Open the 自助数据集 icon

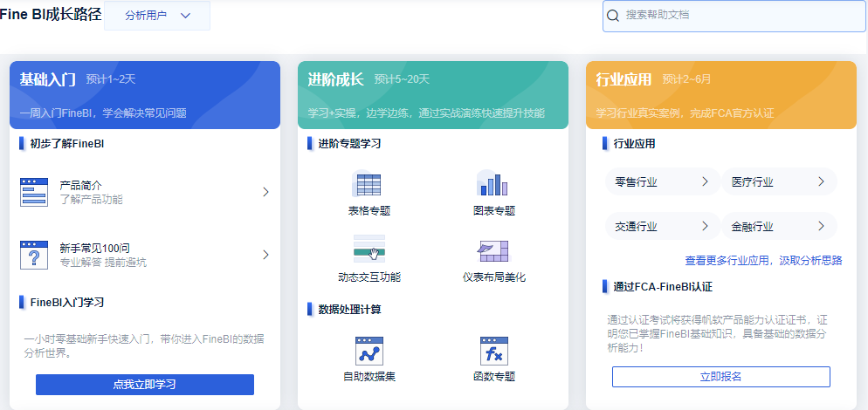click(369, 351)
